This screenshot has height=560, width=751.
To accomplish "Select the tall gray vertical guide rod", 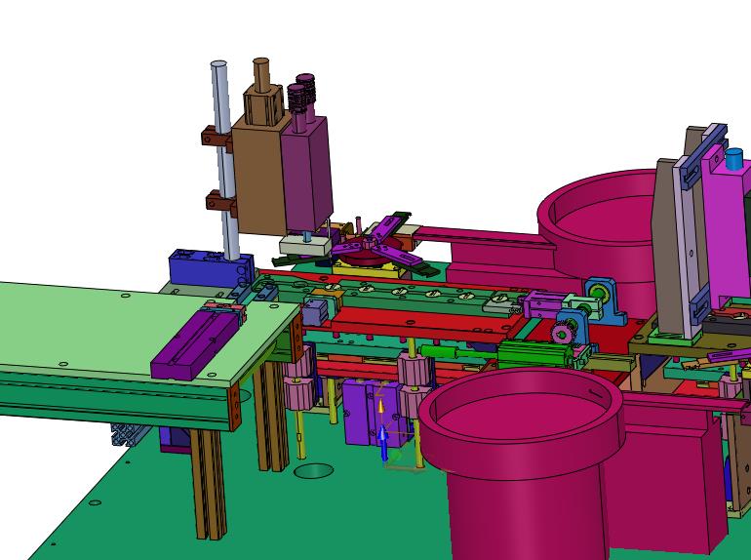I will (224, 158).
